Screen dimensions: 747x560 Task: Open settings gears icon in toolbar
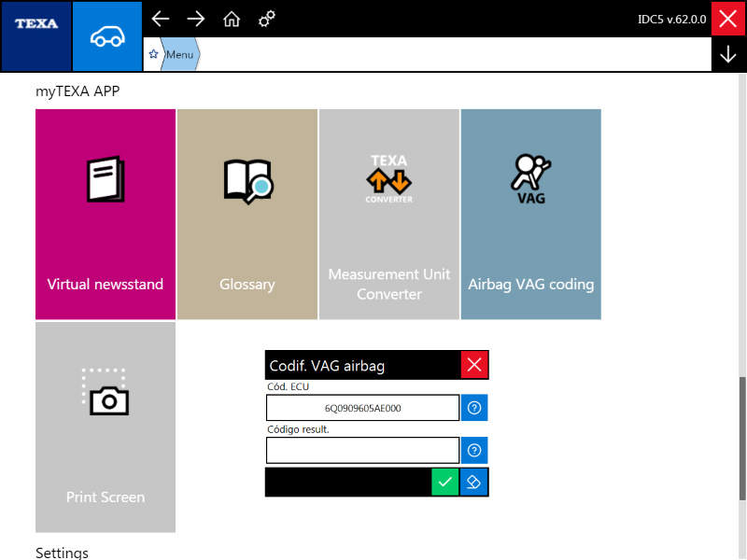click(x=267, y=19)
